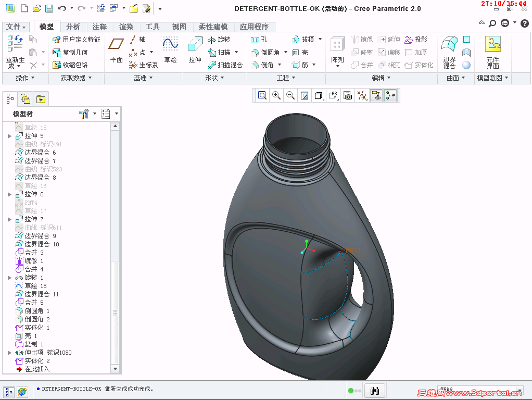Select the 扫描混合 (Swept Blend) tool
Screen dimensions: 532x400
pos(225,65)
